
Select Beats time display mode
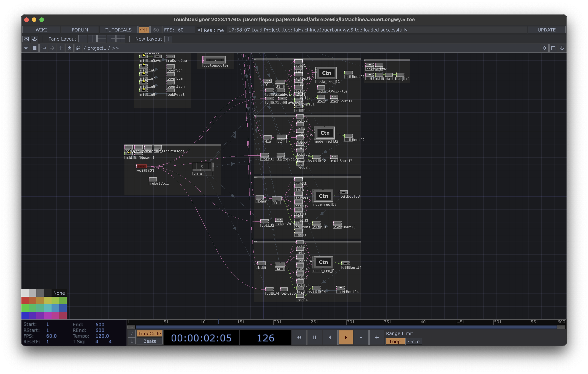[x=149, y=341]
